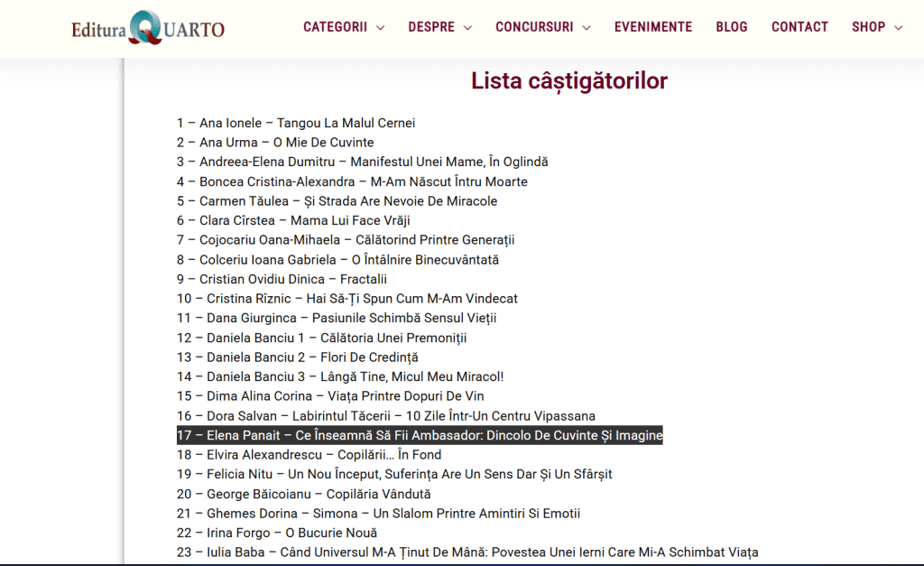Click the highlighted Elena Panait entry
The height and width of the screenshot is (566, 924).
coord(420,435)
